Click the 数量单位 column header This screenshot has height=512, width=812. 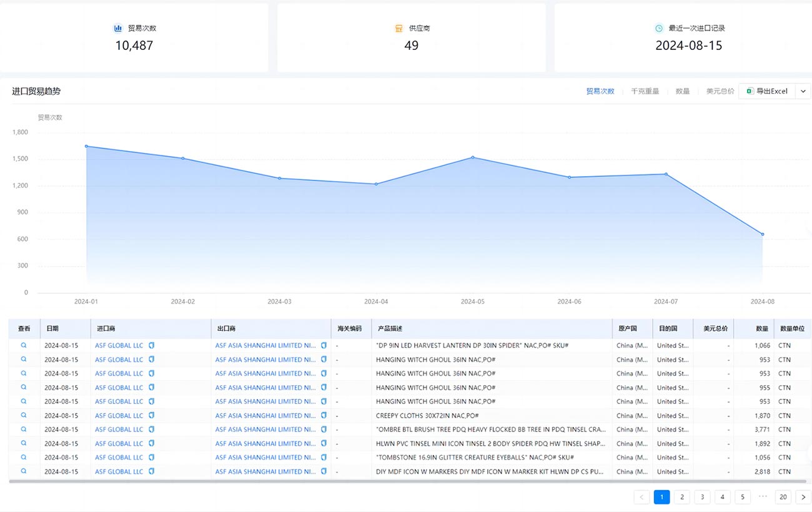(792, 328)
